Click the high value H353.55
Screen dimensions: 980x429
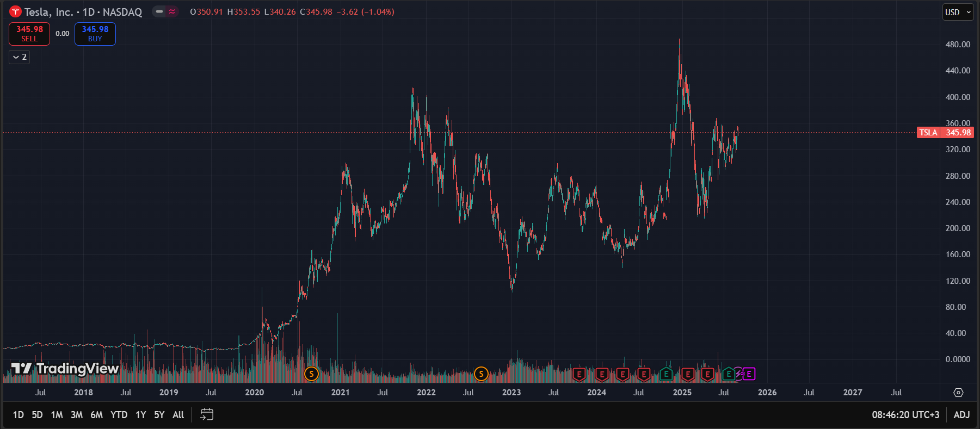(243, 12)
